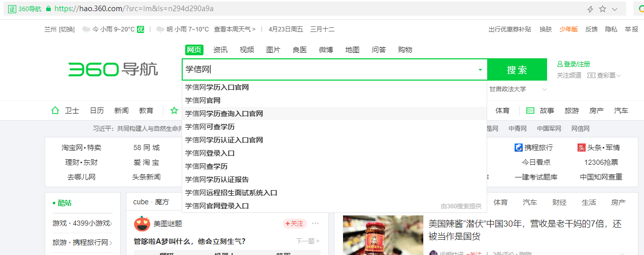Viewport: 644px width, 255px height.
Task: Click the 美图谜题 tomato avatar
Action: (142, 223)
